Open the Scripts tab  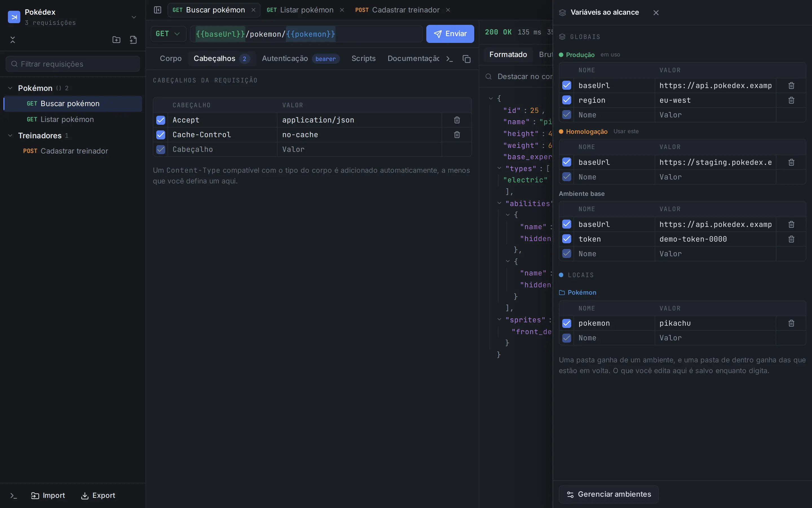point(363,58)
